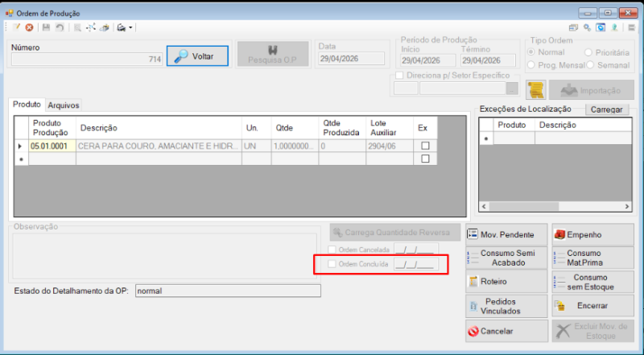Screen dimensions: 644x355
Task: Click the gray lines icon at toolbar end
Action: 632,27
